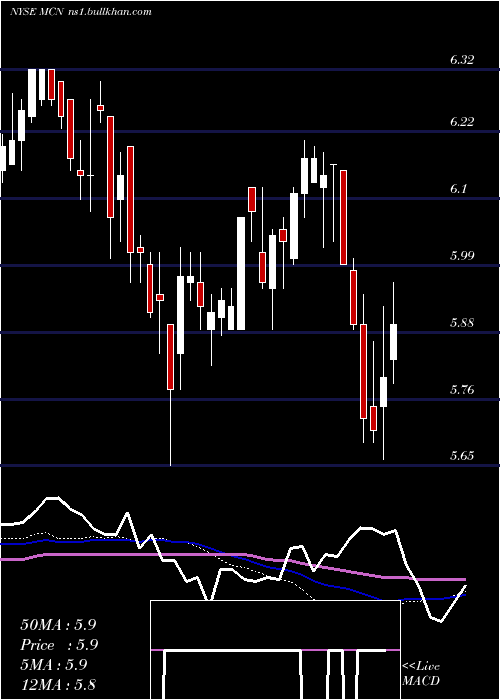Click the 5.65 price level label
The height and width of the screenshot is (700, 500).
click(462, 456)
